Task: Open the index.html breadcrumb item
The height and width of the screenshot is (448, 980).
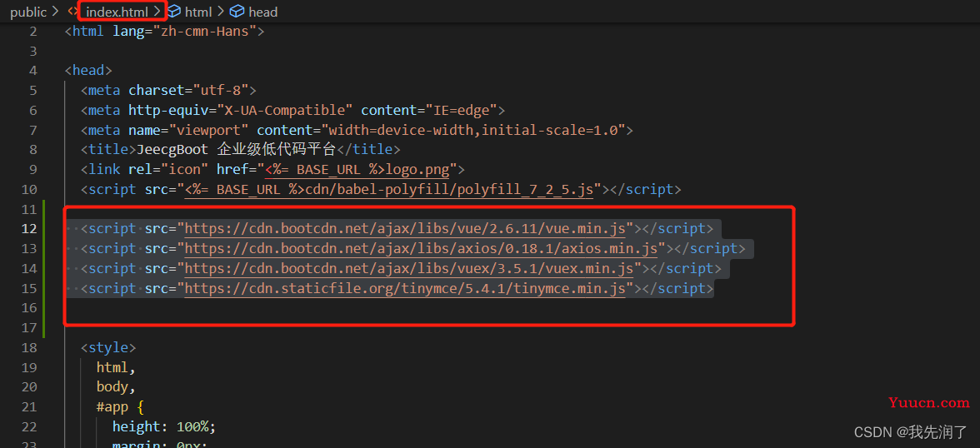Action: coord(117,12)
